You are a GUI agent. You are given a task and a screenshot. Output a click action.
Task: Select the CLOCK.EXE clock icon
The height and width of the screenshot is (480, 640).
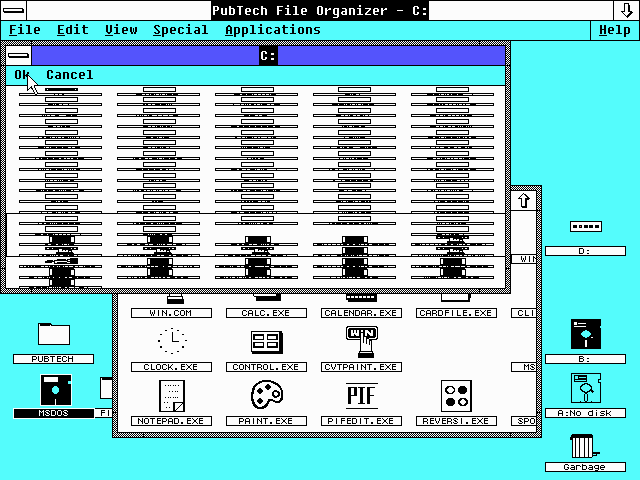[x=172, y=340]
